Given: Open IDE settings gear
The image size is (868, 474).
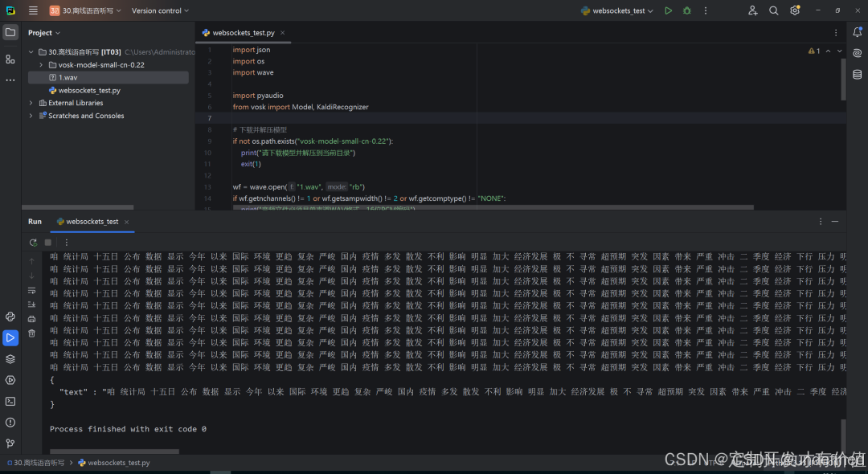Looking at the screenshot, I should (x=795, y=10).
